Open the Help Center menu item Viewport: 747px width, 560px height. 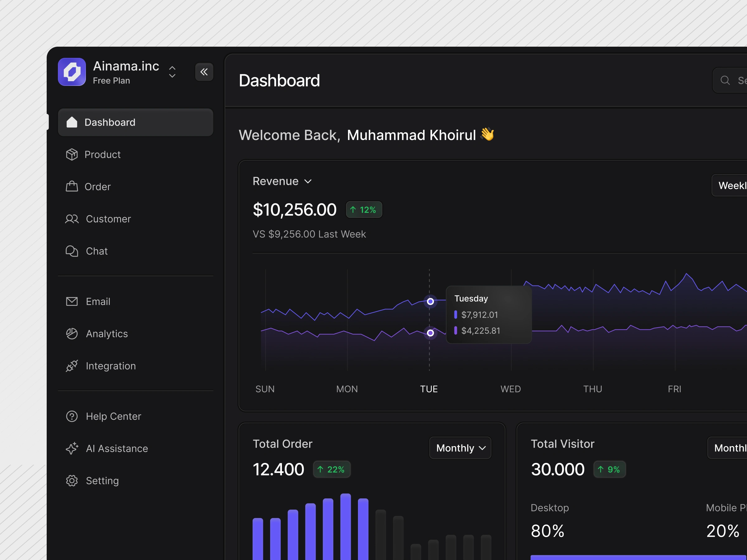[113, 416]
